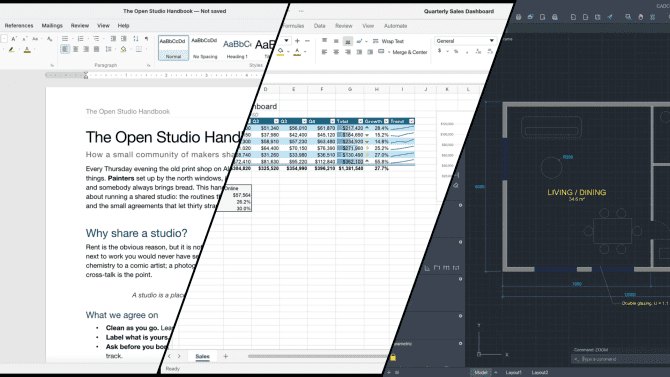The image size is (670, 377).
Task: Open the References tab in Word
Action: 19,26
